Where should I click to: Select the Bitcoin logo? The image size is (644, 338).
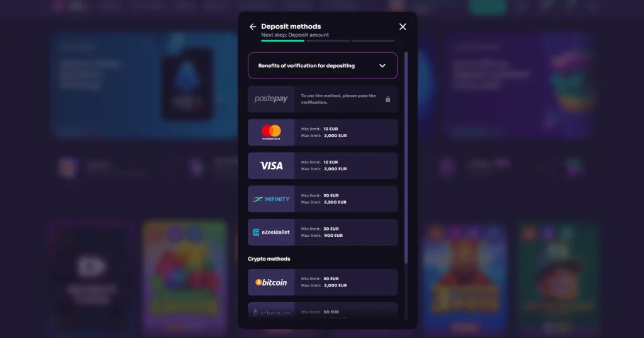(271, 282)
